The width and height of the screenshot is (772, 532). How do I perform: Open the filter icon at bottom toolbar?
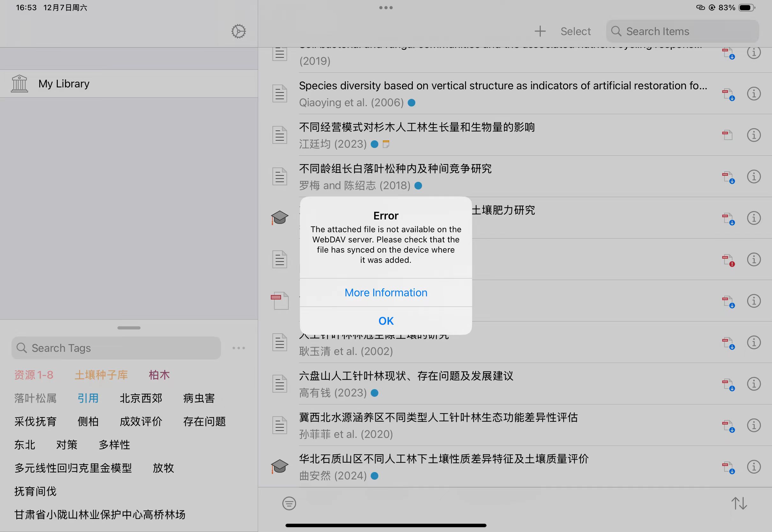(289, 503)
